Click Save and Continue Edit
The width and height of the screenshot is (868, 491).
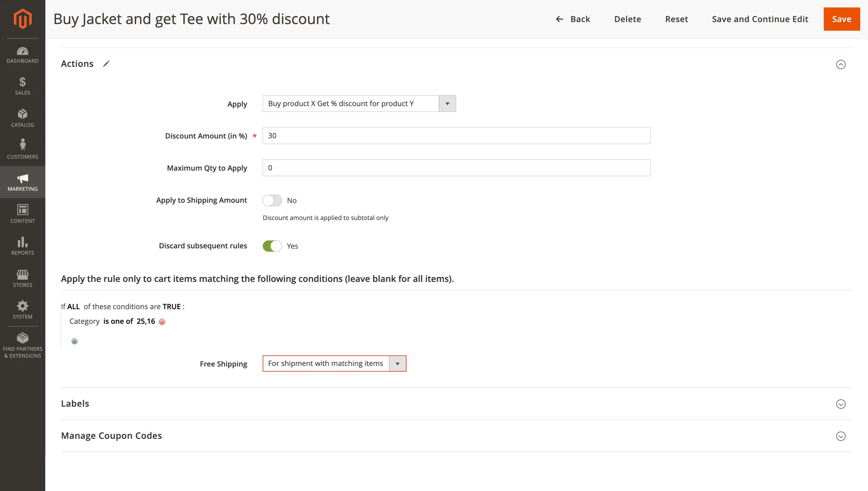click(760, 19)
